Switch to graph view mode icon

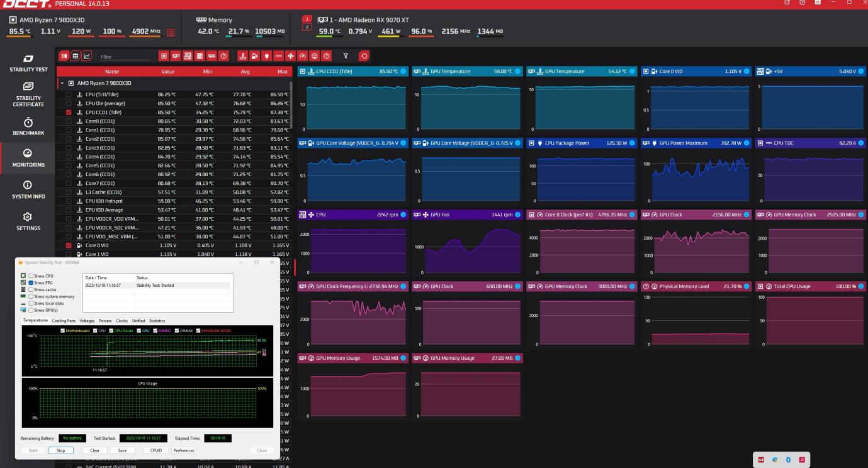click(x=86, y=56)
